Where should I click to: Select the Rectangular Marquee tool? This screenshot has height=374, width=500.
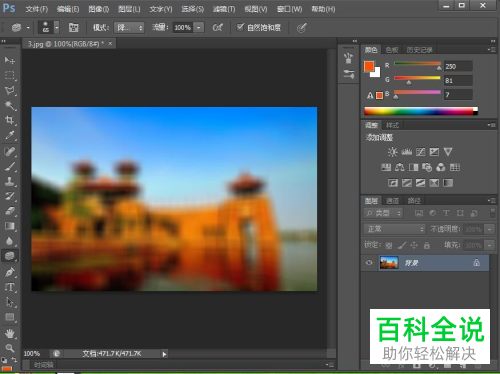coord(10,75)
